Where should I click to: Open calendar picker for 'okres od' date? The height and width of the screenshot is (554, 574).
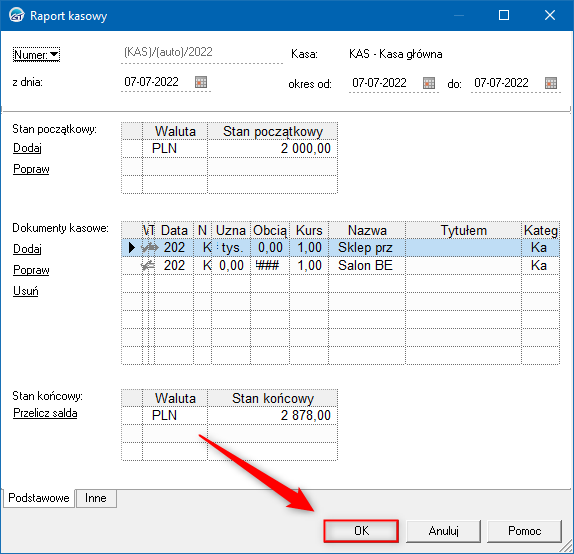[429, 83]
